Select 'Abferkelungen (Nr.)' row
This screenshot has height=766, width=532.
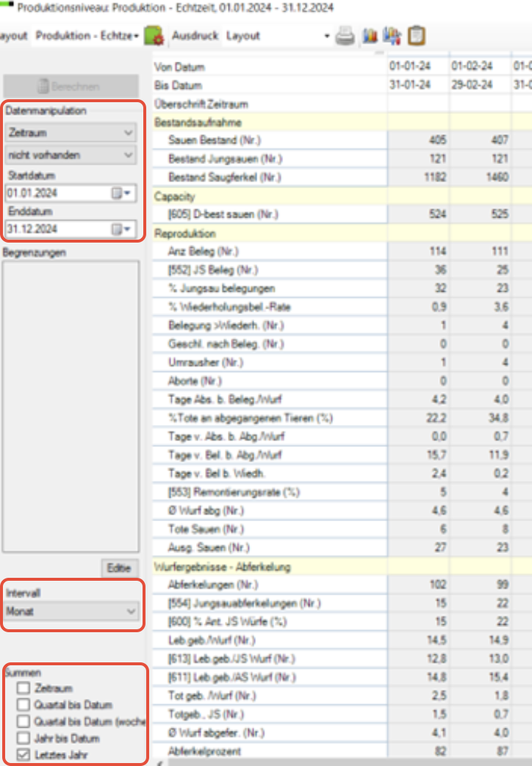click(x=270, y=584)
